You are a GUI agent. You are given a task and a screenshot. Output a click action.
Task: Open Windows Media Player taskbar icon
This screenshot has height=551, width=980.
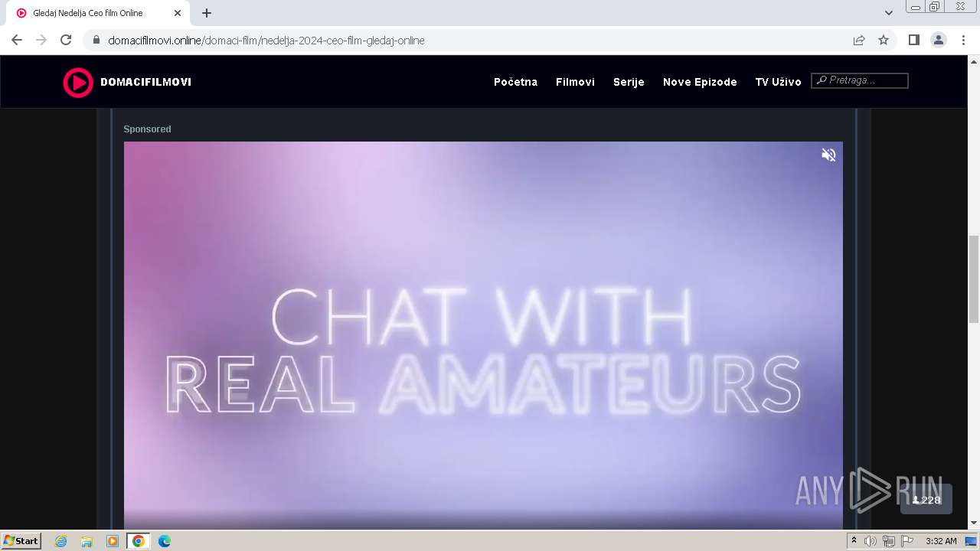click(113, 541)
